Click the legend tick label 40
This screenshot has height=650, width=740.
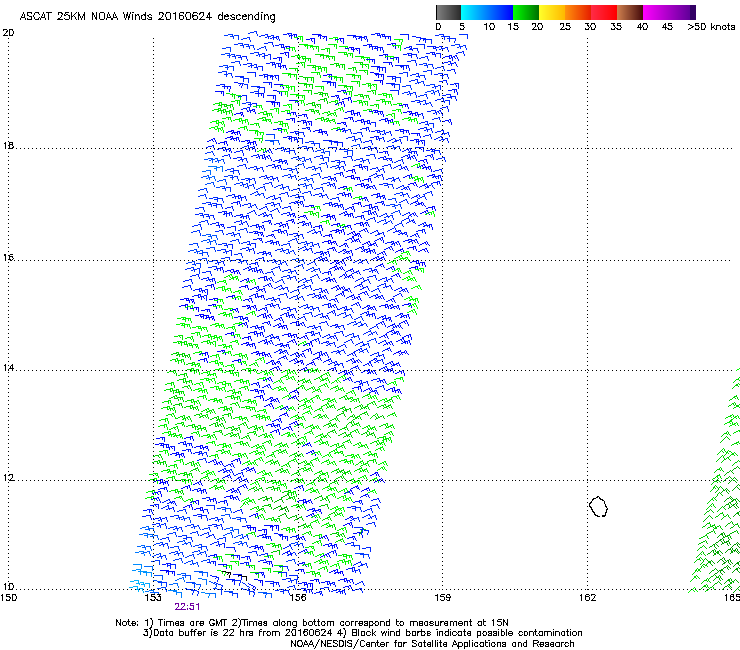point(642,27)
